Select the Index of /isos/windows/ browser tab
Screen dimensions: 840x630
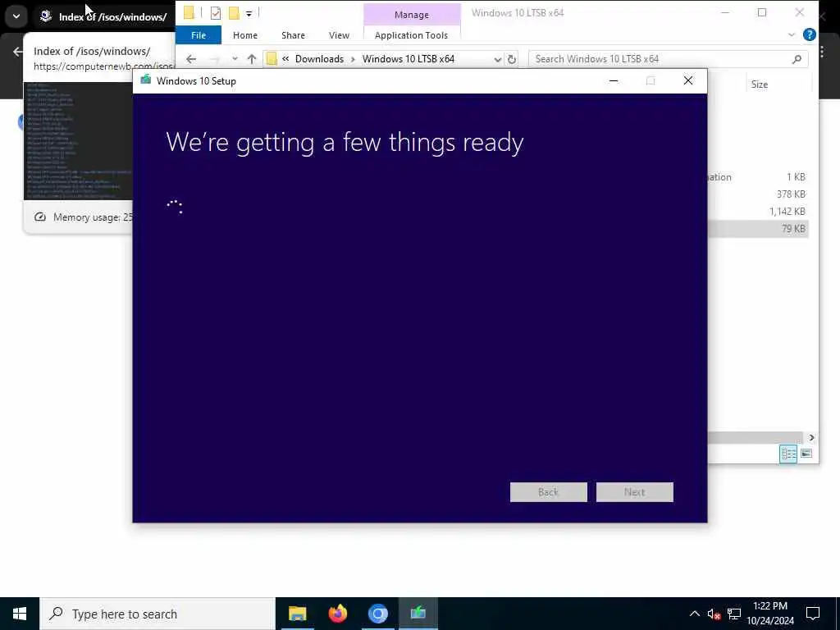(104, 16)
